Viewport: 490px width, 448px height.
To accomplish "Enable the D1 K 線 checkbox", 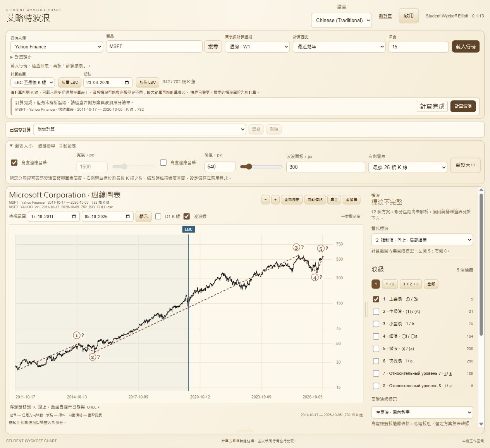I will [x=158, y=216].
